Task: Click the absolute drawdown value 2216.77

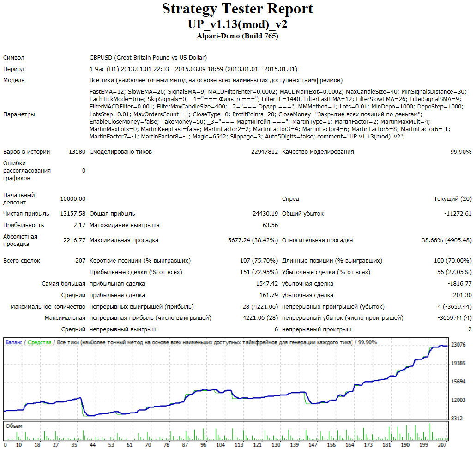Action: point(74,240)
